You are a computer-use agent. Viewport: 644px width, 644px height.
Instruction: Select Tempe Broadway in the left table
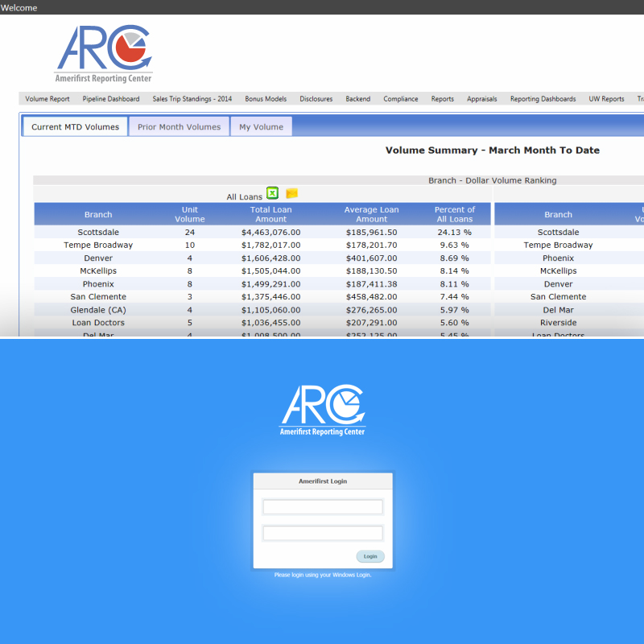(x=98, y=245)
